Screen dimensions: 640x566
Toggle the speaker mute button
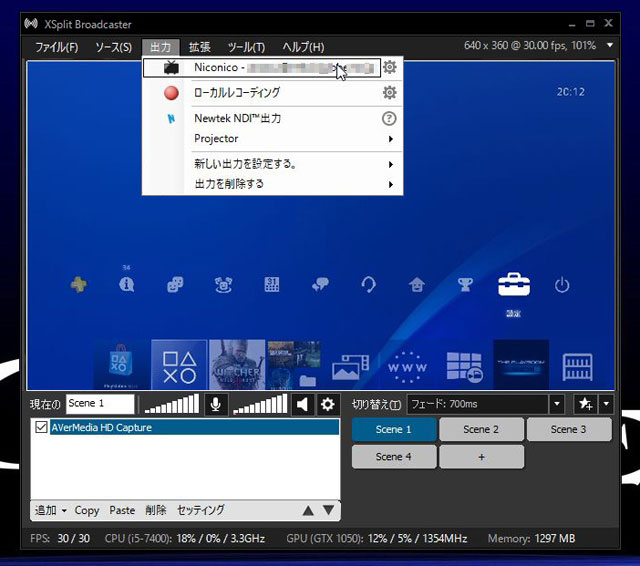(x=302, y=404)
